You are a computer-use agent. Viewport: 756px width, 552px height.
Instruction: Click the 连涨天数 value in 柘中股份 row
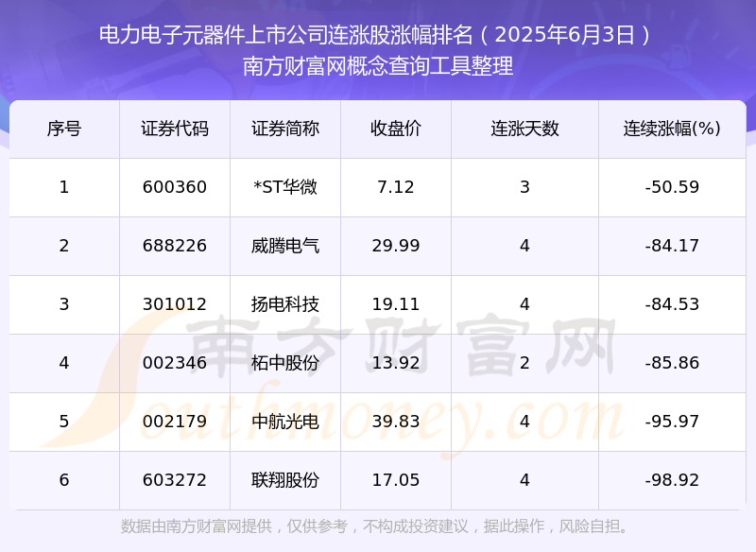[524, 363]
